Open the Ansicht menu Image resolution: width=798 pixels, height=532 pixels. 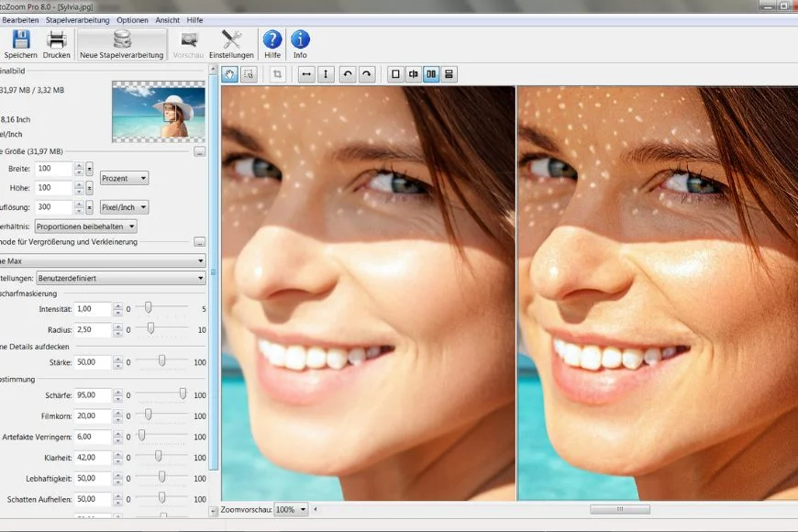click(167, 19)
